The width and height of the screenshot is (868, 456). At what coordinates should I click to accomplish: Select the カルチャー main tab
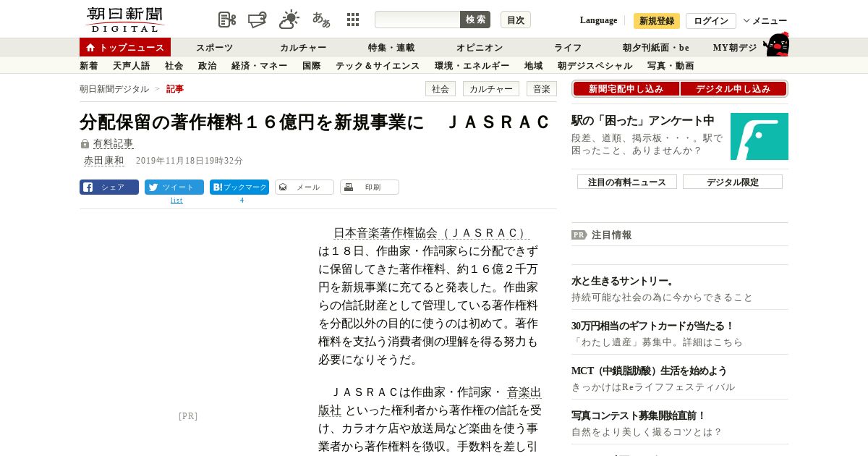[303, 47]
